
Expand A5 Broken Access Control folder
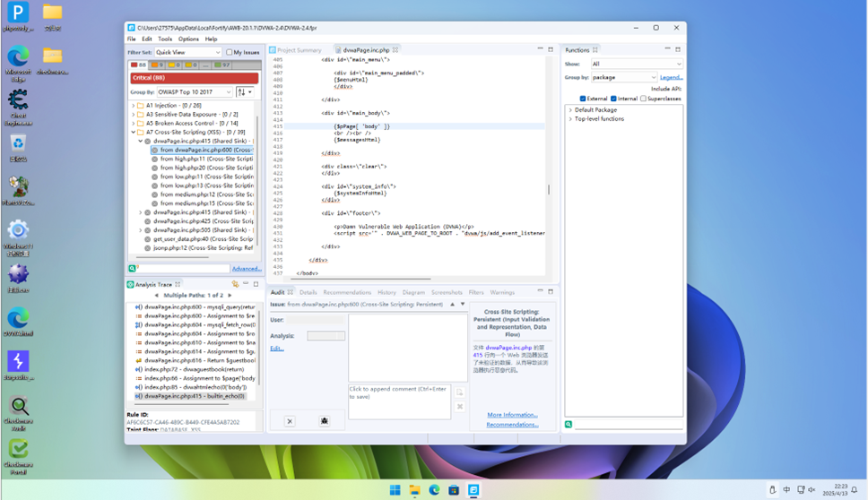[x=134, y=124]
